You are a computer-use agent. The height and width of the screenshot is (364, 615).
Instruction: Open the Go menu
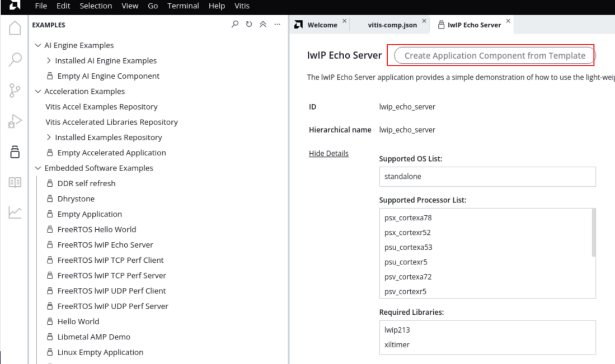pyautogui.click(x=153, y=6)
